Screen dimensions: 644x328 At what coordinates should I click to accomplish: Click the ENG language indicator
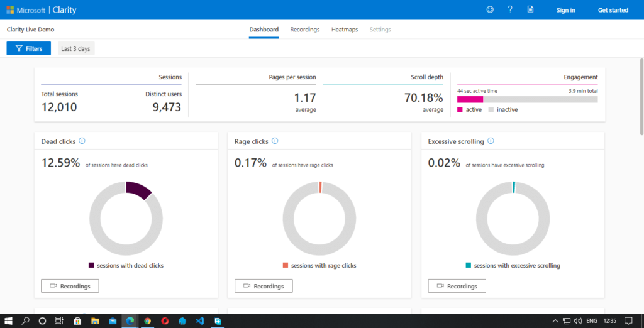pos(591,321)
